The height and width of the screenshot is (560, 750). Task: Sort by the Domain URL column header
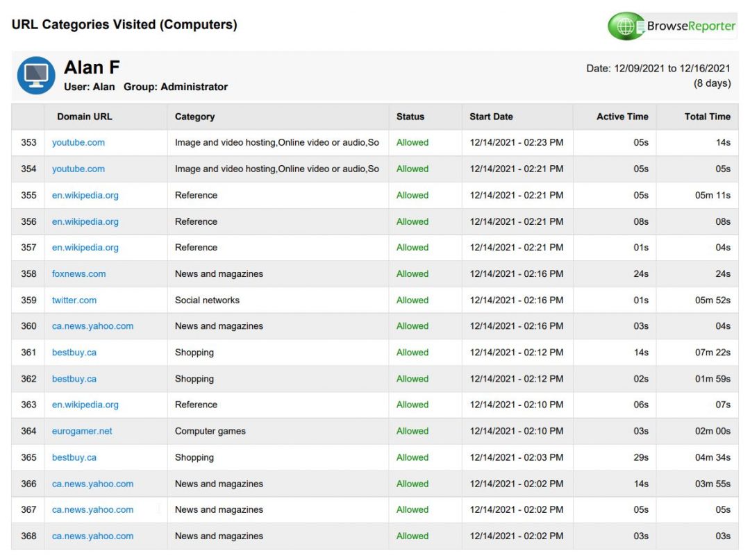tap(83, 117)
